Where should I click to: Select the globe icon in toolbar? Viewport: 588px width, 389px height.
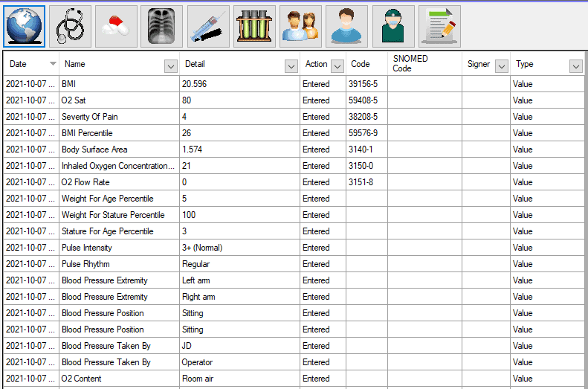pyautogui.click(x=25, y=26)
